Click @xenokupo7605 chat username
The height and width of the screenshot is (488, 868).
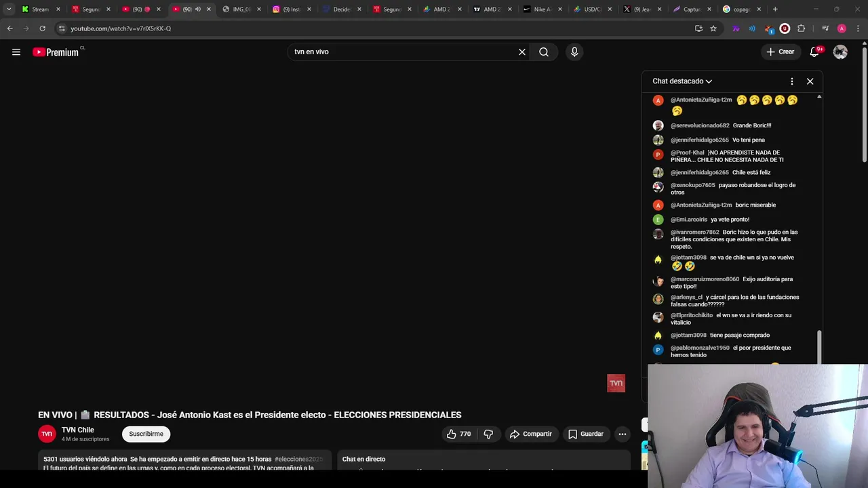point(693,185)
